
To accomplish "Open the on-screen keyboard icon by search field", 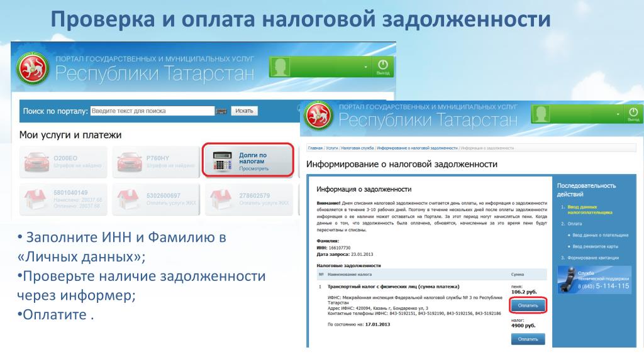I will pos(221,111).
